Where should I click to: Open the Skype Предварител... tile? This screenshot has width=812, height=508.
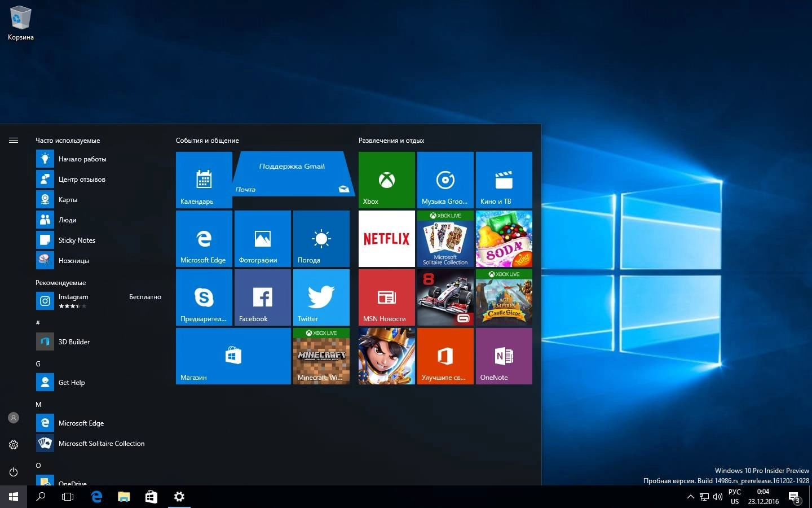tap(204, 297)
